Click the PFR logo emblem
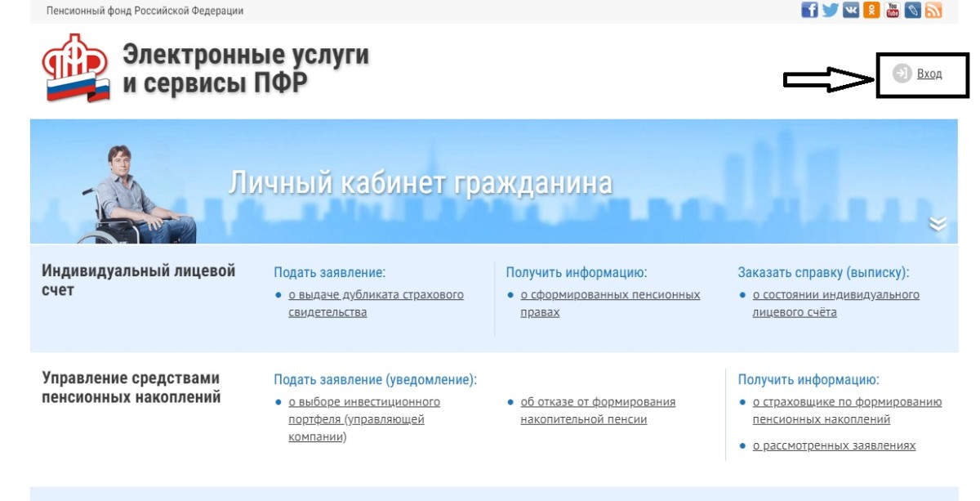980x501 pixels. click(x=77, y=68)
